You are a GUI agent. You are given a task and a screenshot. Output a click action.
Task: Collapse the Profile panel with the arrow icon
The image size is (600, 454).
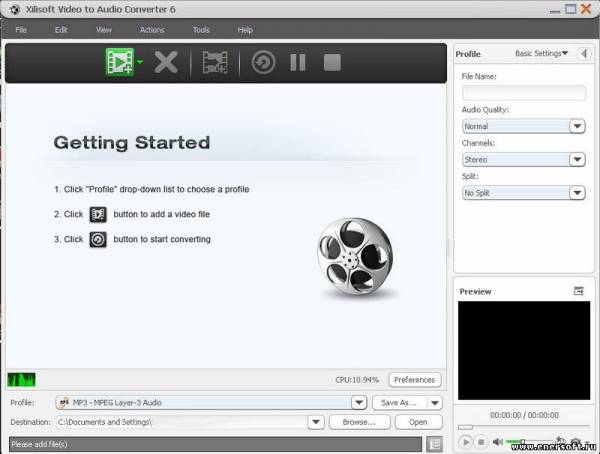pyautogui.click(x=584, y=54)
